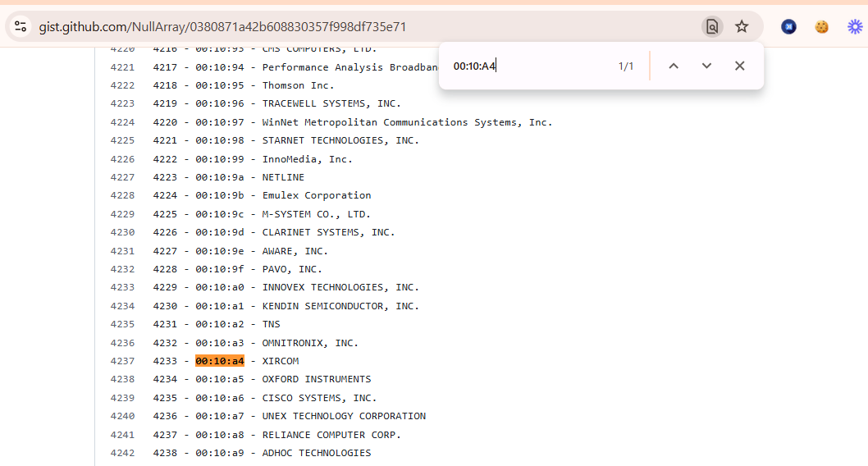The image size is (868, 466).
Task: Click the find-in-page icon in address bar
Action: (x=711, y=26)
